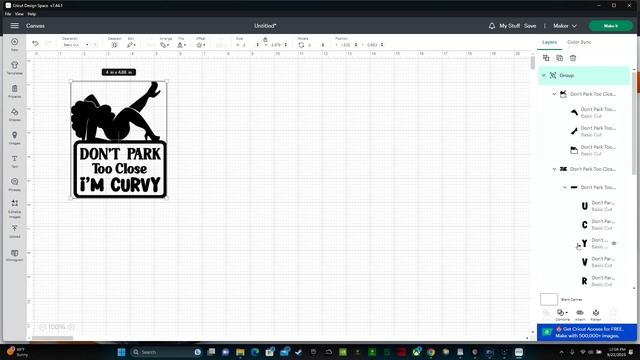Select the V letter layer
The image size is (640, 360).
[x=598, y=262]
